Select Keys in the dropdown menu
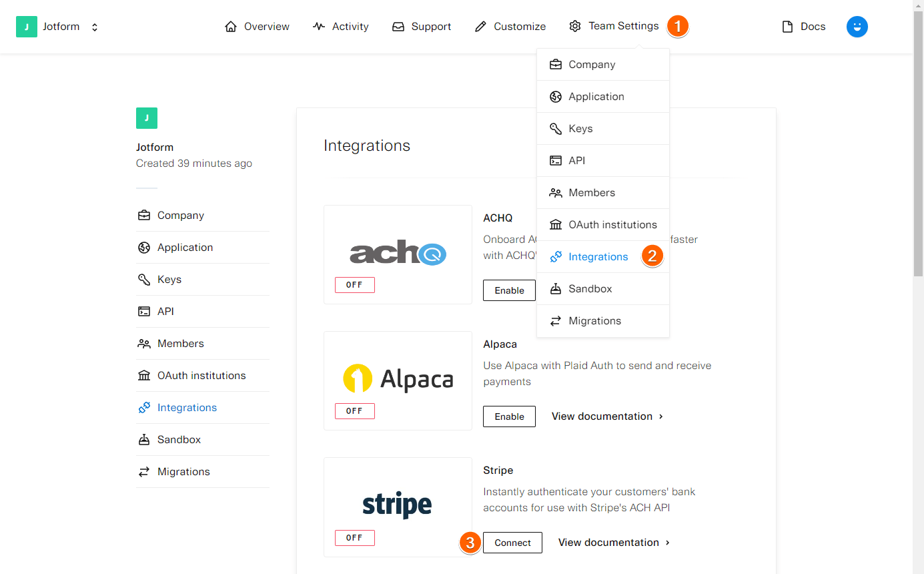 pyautogui.click(x=580, y=129)
